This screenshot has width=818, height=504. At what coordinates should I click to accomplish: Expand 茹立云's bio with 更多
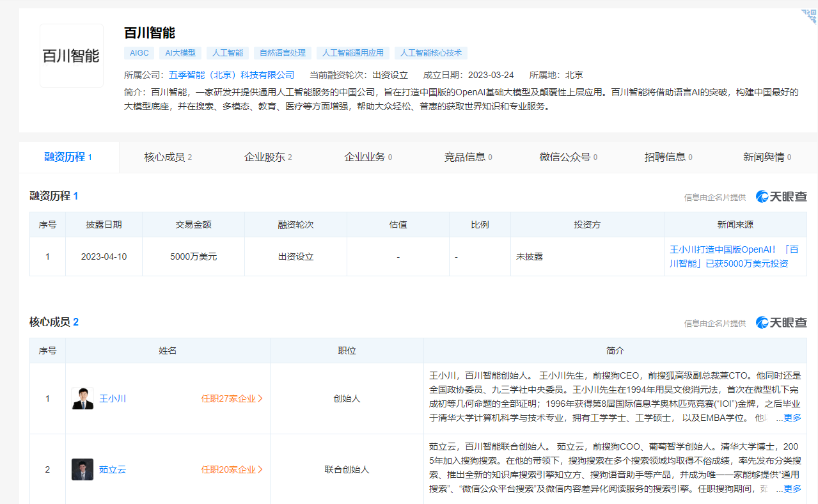pos(792,489)
